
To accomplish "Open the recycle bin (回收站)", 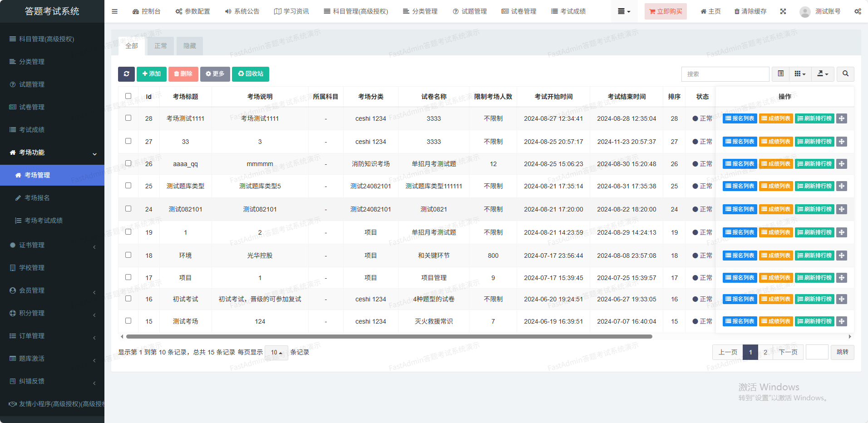I will tap(251, 74).
